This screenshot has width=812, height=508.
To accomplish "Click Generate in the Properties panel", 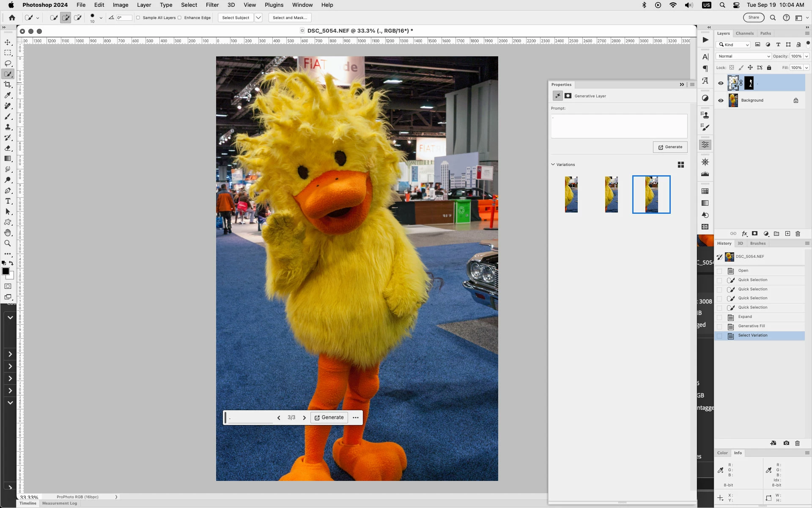I will click(670, 147).
